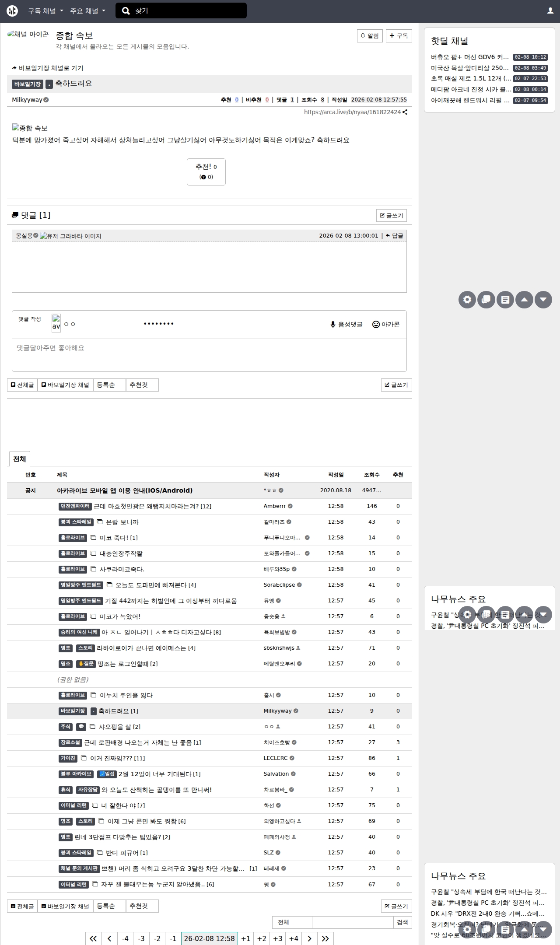Screen dimensions: 560x945
Task: Expand the 구독 채널 dropdown
Action: click(45, 11)
